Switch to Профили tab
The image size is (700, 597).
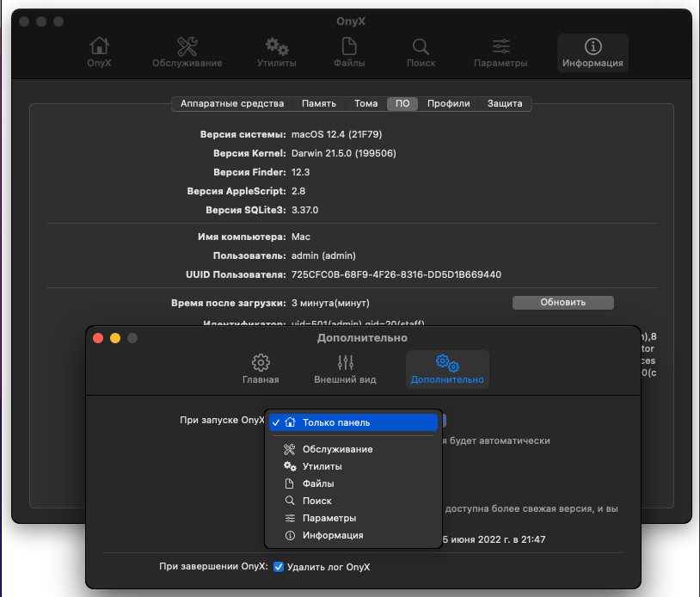pos(449,103)
